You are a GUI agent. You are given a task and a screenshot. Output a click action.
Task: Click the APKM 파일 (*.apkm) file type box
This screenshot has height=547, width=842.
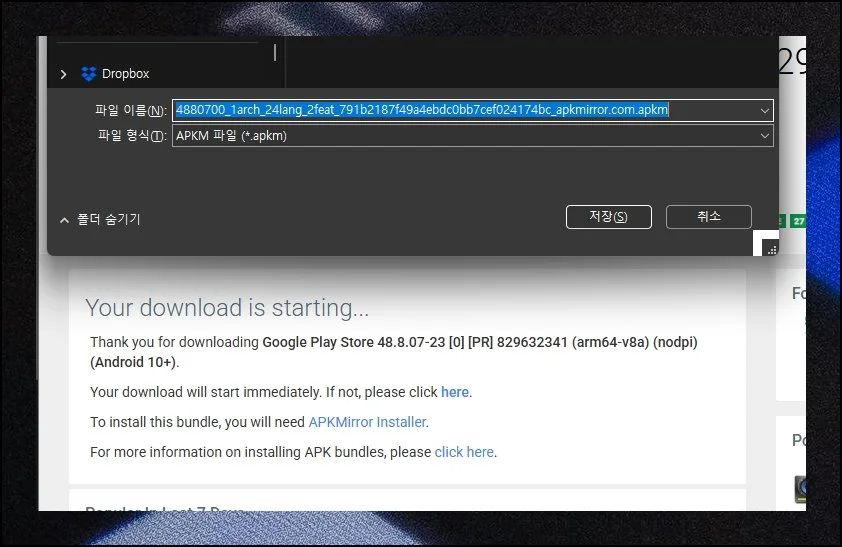pyautogui.click(x=463, y=136)
